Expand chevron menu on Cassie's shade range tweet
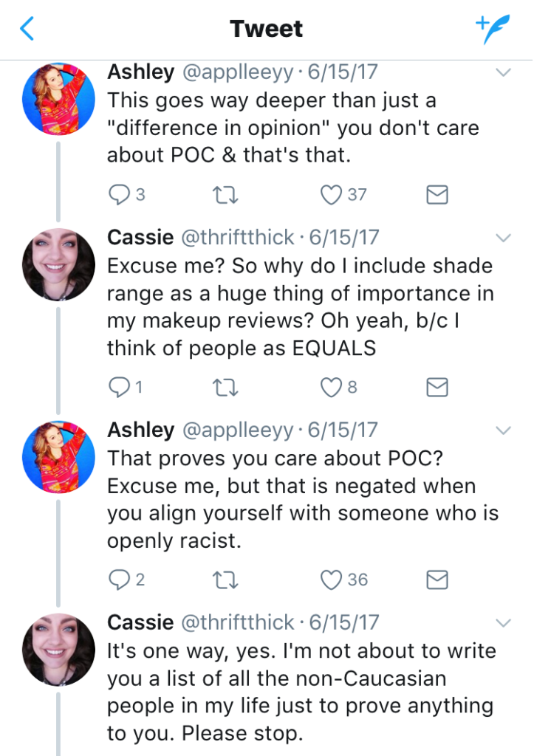This screenshot has height=756, width=534. pos(504,238)
